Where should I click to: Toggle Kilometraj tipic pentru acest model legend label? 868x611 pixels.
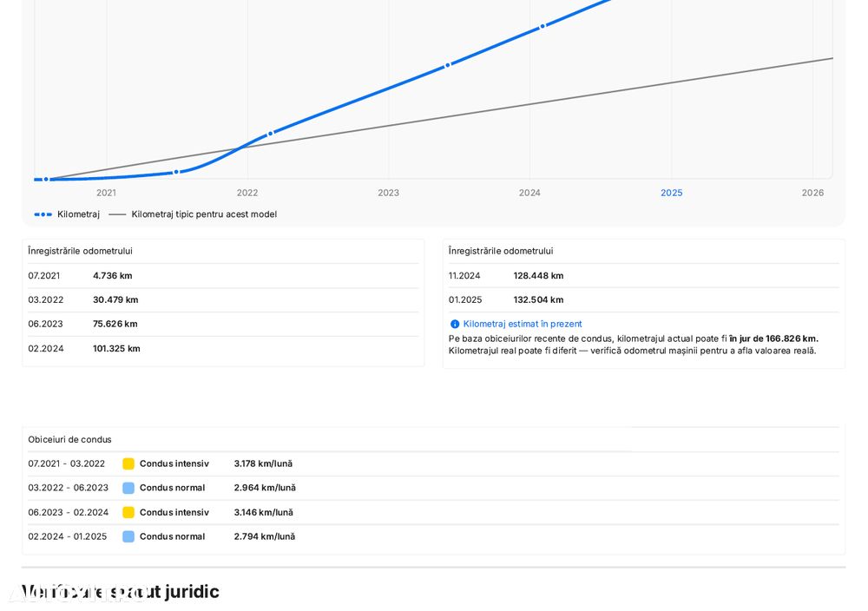tap(204, 214)
